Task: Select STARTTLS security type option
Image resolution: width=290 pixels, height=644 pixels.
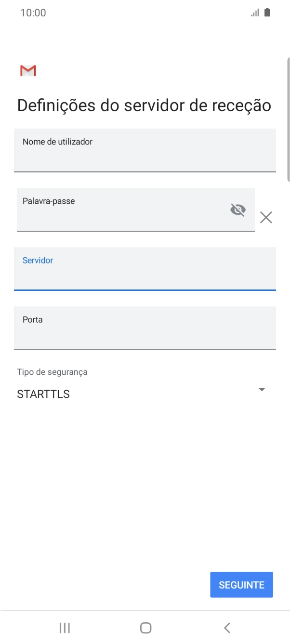Action: tap(43, 394)
